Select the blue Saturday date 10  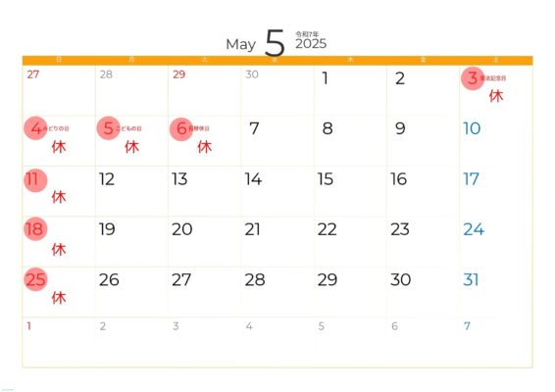pyautogui.click(x=472, y=128)
